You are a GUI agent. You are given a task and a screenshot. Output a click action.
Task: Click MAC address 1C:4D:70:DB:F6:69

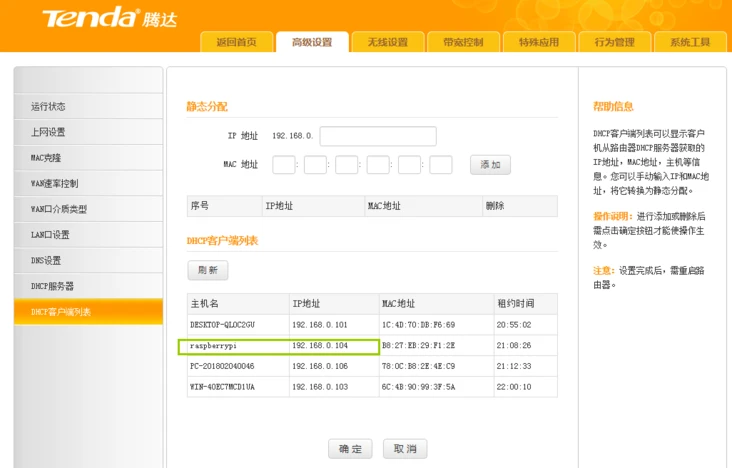point(418,325)
